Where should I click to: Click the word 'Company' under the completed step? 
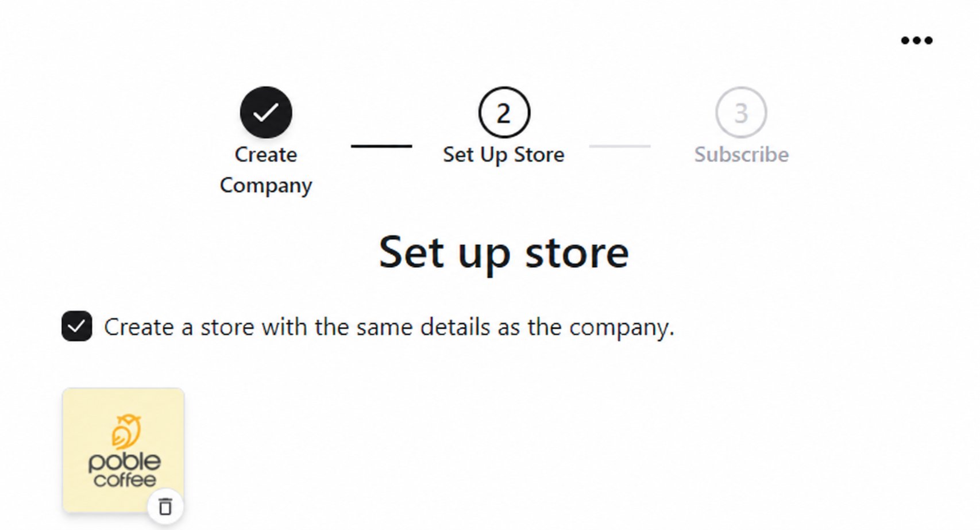pyautogui.click(x=266, y=186)
